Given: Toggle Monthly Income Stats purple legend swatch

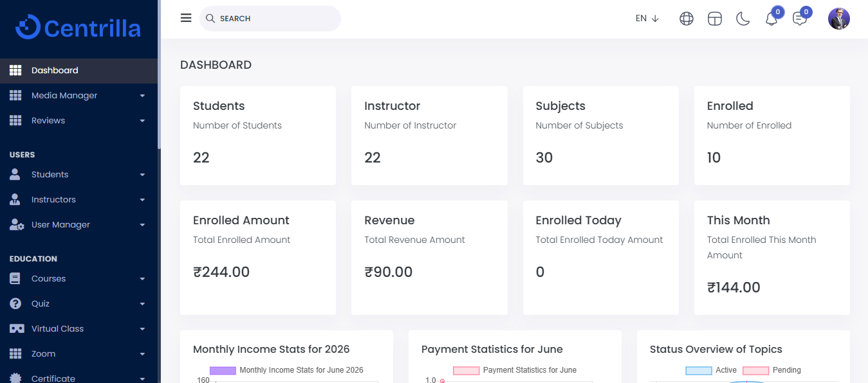Looking at the screenshot, I should pyautogui.click(x=223, y=370).
